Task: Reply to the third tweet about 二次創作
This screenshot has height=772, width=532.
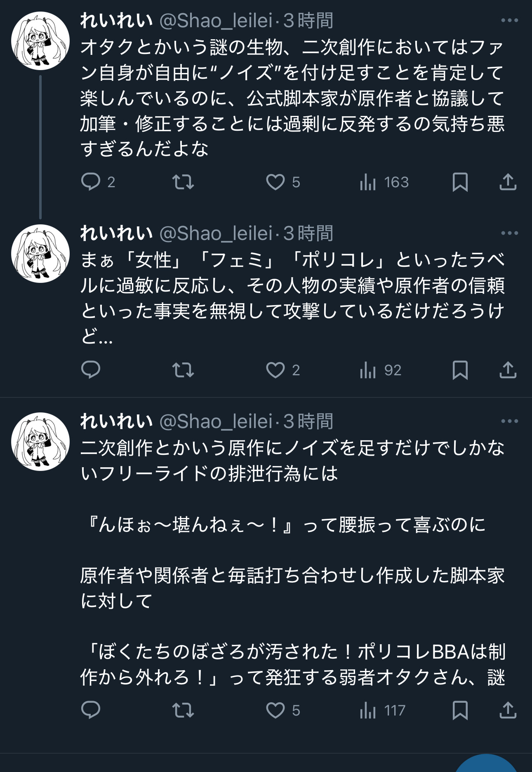Action: tap(91, 710)
